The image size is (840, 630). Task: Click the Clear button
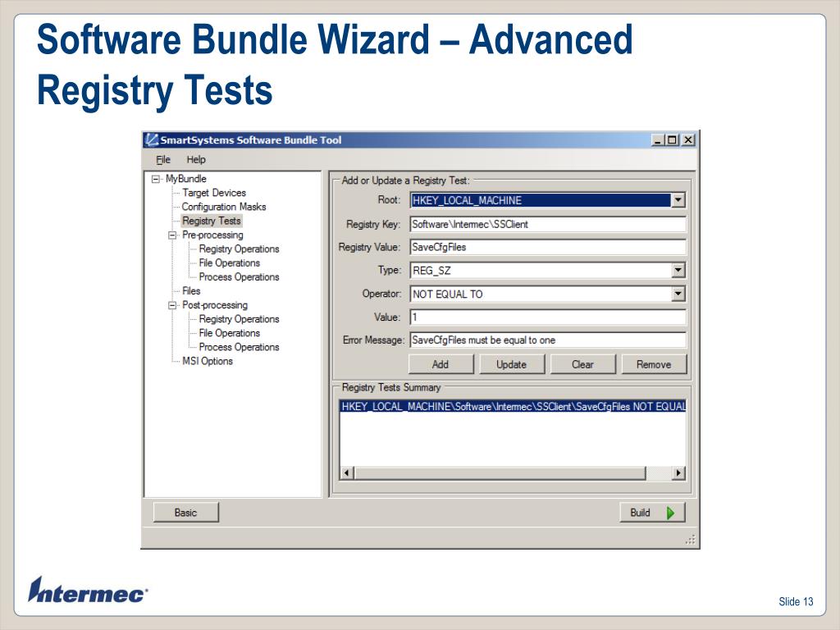pos(583,364)
